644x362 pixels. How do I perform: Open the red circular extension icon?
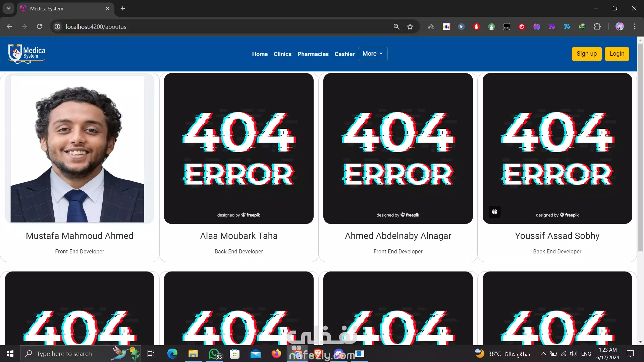point(522,26)
